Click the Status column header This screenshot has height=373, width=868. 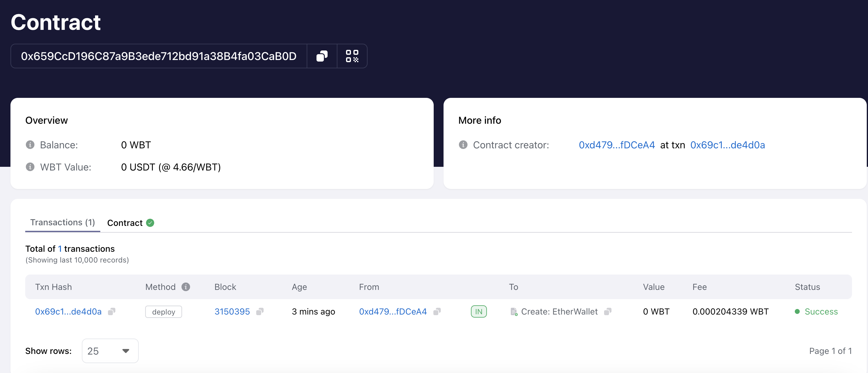pos(807,287)
